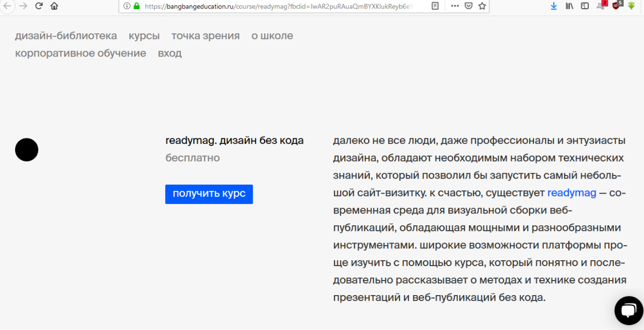This screenshot has height=330, width=644.
Task: Toggle the browser sidebar
Action: pos(585,6)
